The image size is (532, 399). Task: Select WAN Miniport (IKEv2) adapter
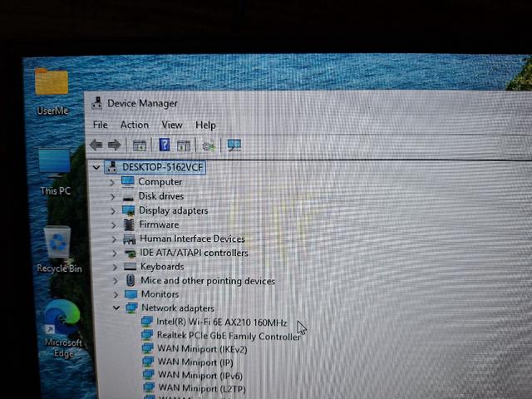[202, 349]
